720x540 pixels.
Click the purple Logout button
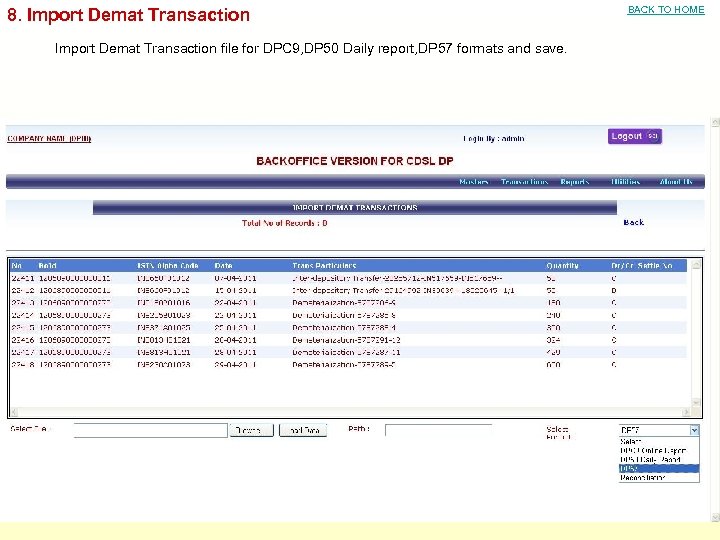tap(635, 136)
